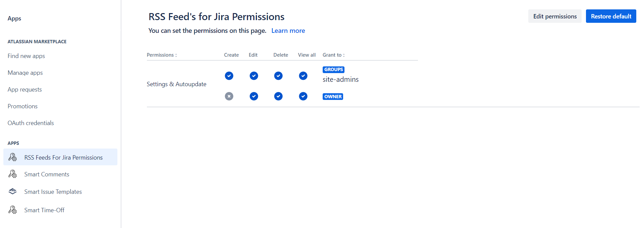Viewport: 644px width, 228px height.
Task: Click the Owner row View all checkmark
Action: (x=303, y=97)
